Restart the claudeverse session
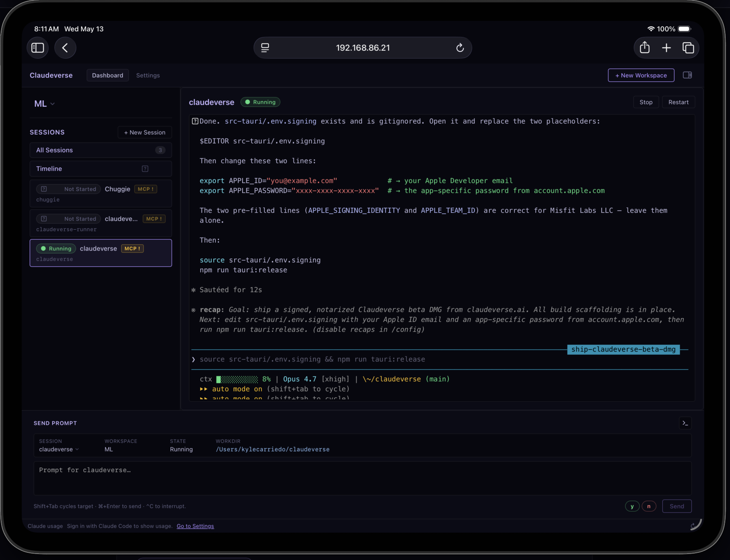The image size is (730, 560). (x=678, y=102)
